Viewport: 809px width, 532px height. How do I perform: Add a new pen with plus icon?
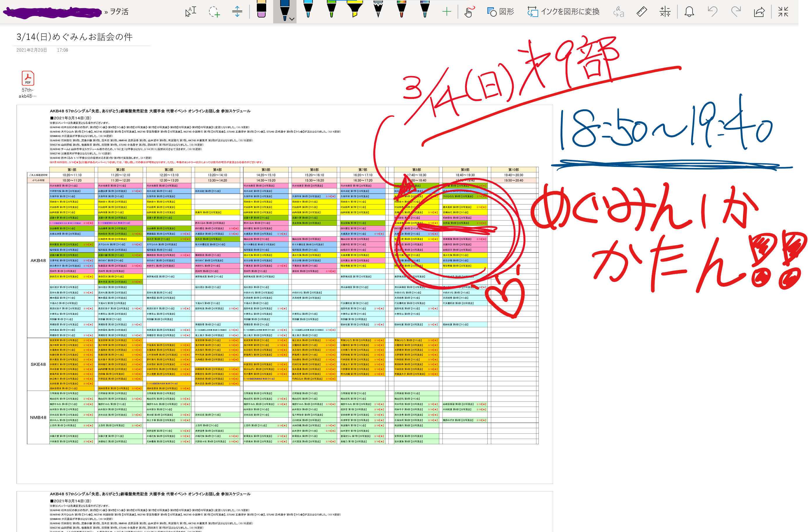click(447, 12)
